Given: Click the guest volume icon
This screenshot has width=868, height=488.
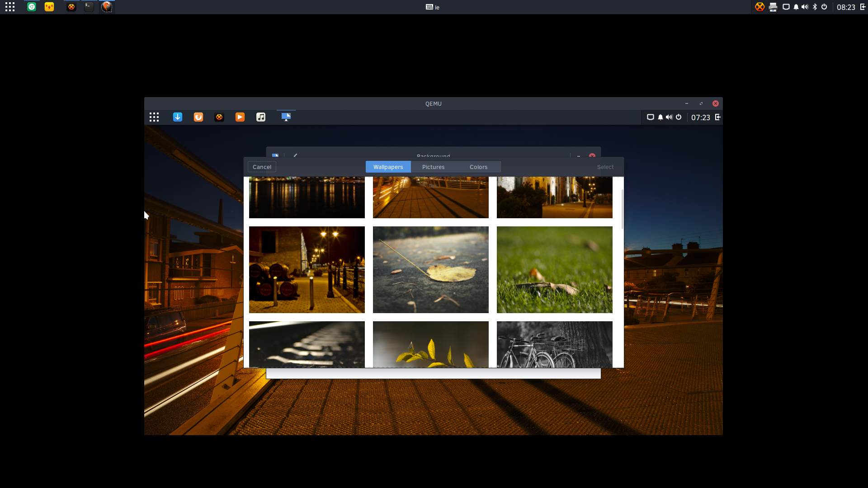Looking at the screenshot, I should click(x=669, y=117).
